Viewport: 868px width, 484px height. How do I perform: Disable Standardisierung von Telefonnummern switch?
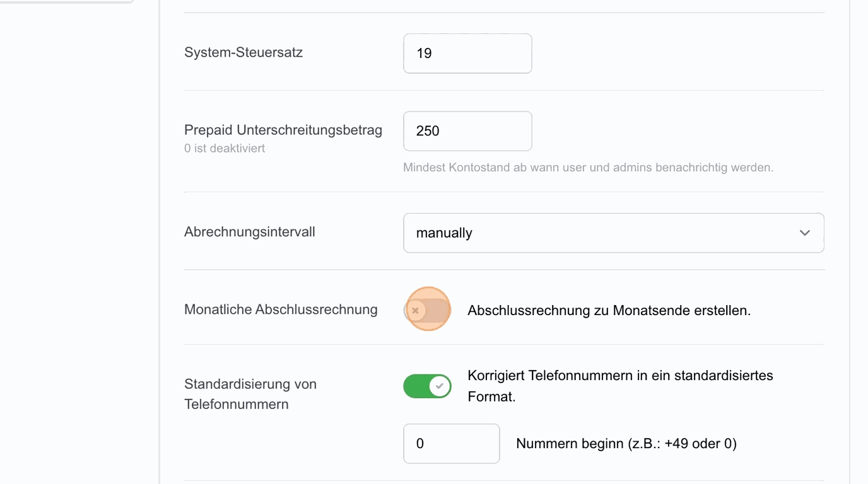(428, 386)
